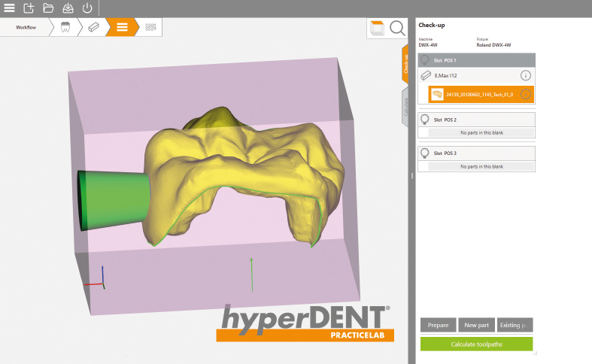Switch to the Calculate side tab
Screen dimensions: 592x364
pos(405,107)
